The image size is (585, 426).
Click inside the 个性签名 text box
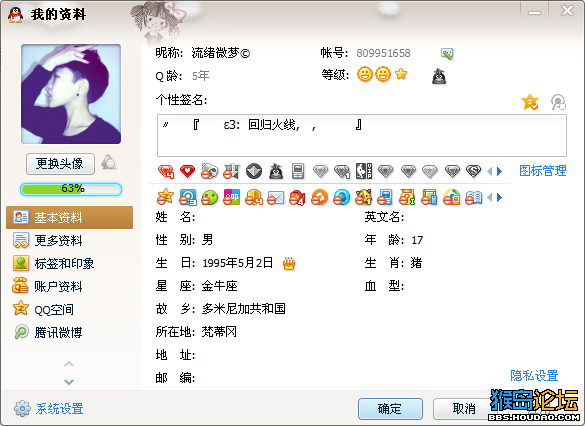click(x=362, y=135)
